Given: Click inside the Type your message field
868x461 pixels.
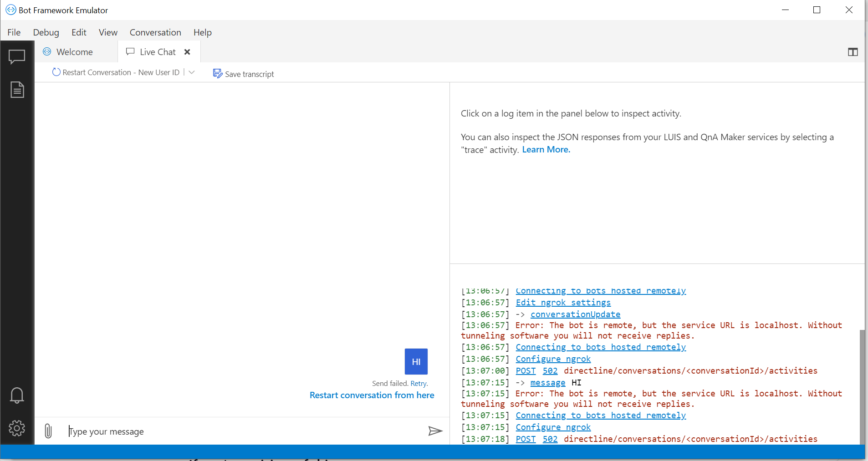Looking at the screenshot, I should tap(182, 431).
